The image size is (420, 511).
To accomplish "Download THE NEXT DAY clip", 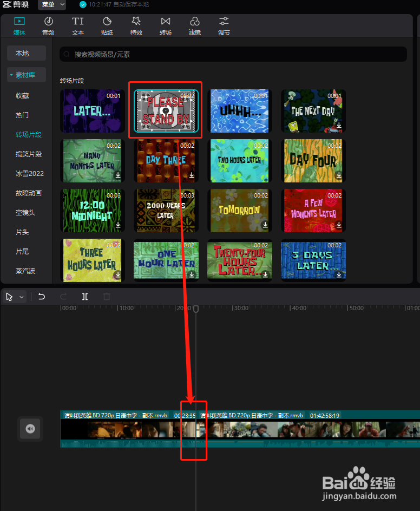I will click(339, 125).
